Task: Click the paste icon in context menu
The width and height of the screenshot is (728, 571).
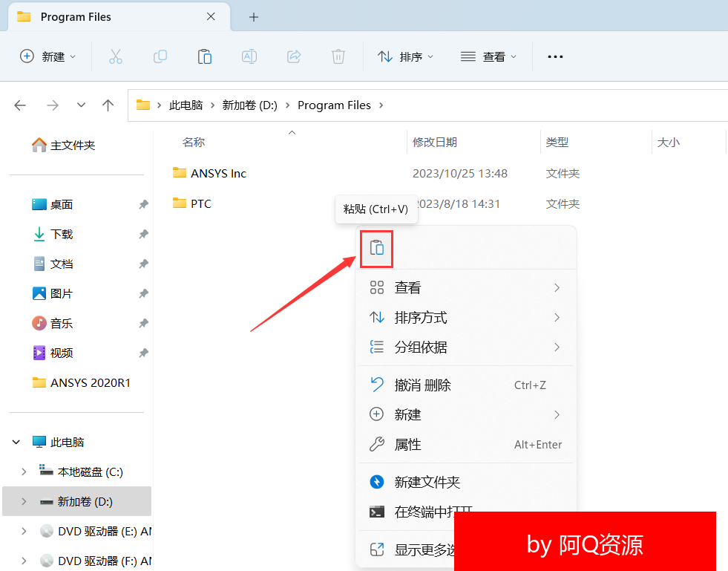Action: pos(377,248)
